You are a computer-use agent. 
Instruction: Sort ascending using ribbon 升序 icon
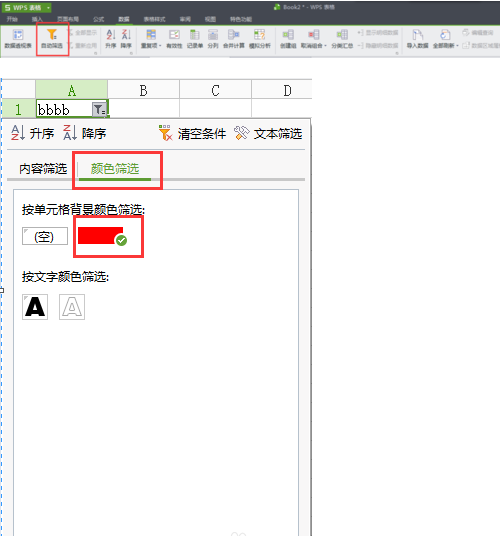111,35
